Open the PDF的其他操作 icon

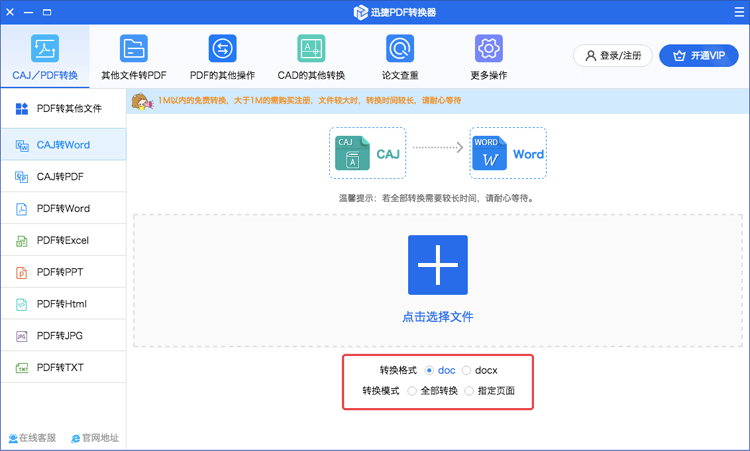click(222, 48)
